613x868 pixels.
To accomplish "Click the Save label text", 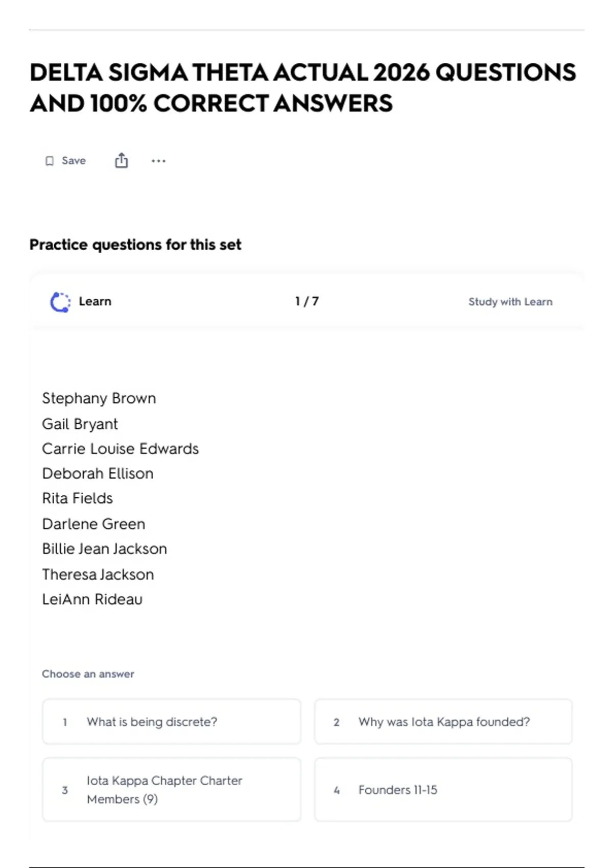I will [74, 160].
